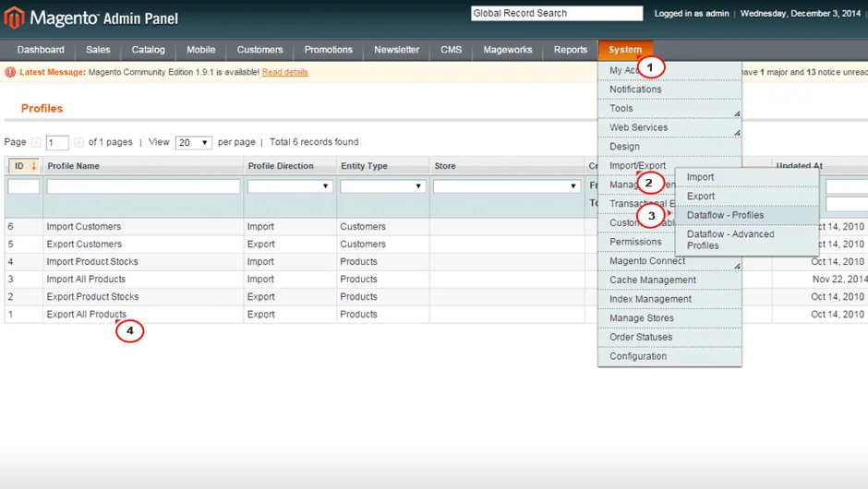Select Permissions in System menu
The height and width of the screenshot is (489, 868).
coord(636,242)
